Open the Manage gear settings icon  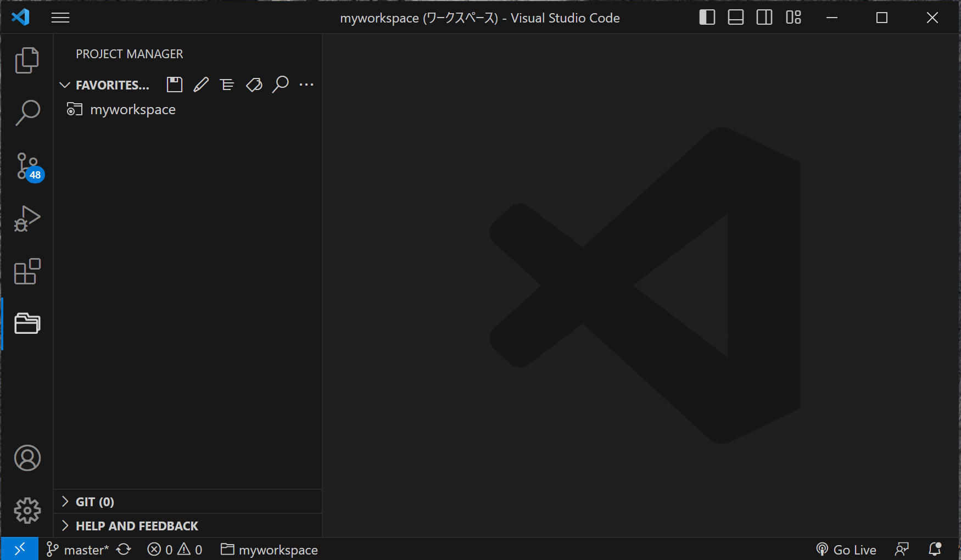coord(27,511)
